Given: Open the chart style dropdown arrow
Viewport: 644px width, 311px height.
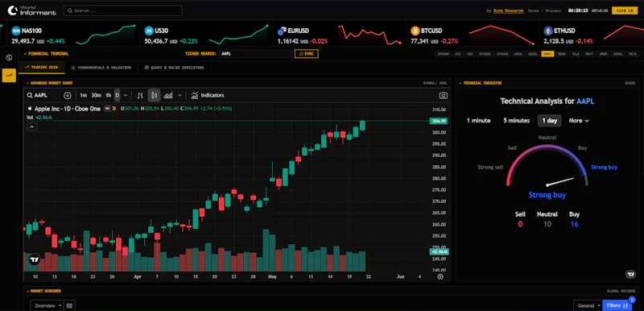Looking at the screenshot, I should (180, 95).
